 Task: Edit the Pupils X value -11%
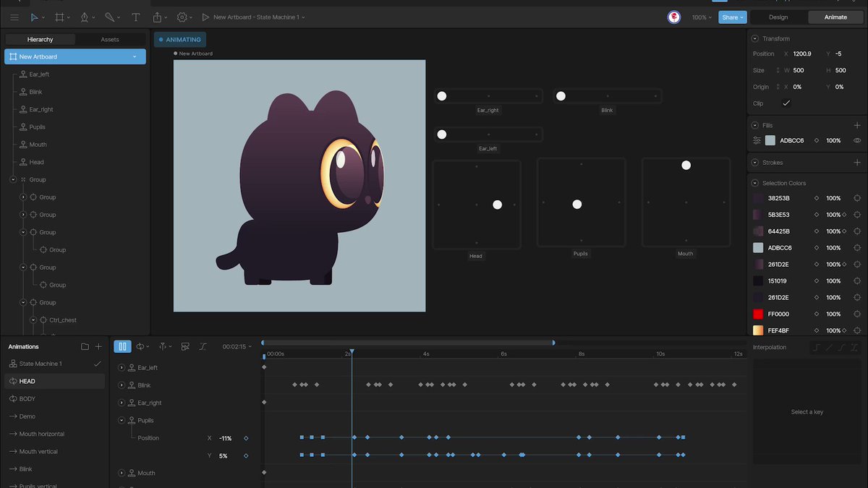click(x=226, y=438)
